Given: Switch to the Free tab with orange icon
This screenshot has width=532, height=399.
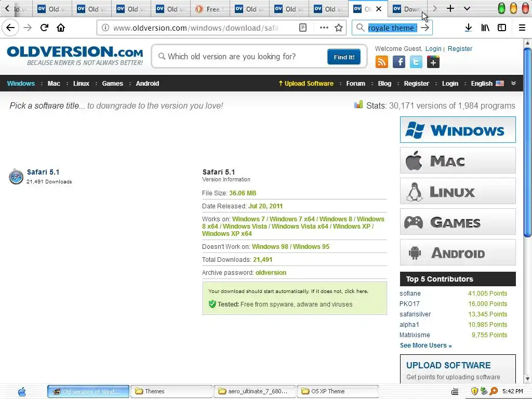Looking at the screenshot, I should (x=210, y=9).
